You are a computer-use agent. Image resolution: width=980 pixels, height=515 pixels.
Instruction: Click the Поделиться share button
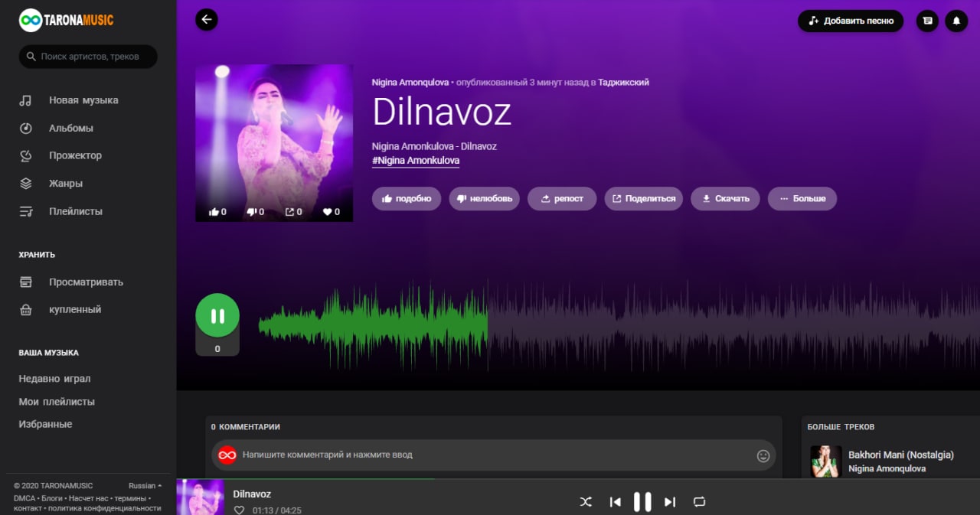point(644,198)
